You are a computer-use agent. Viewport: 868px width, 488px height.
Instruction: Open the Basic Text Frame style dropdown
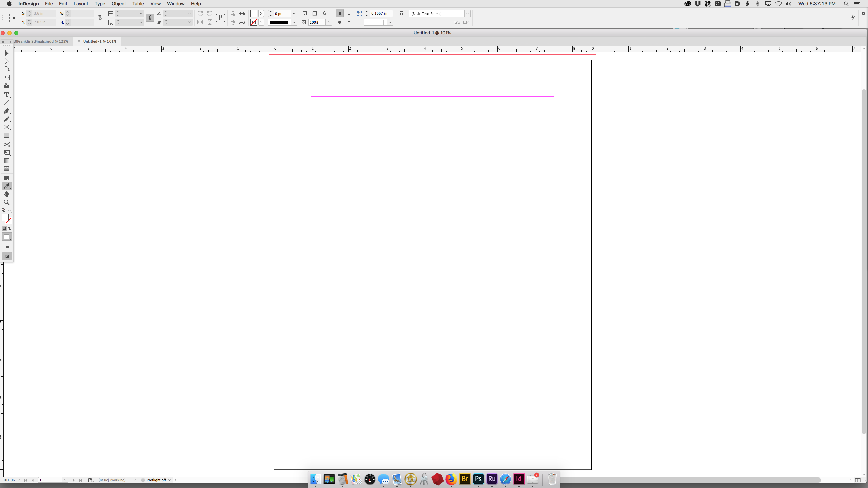click(x=467, y=14)
